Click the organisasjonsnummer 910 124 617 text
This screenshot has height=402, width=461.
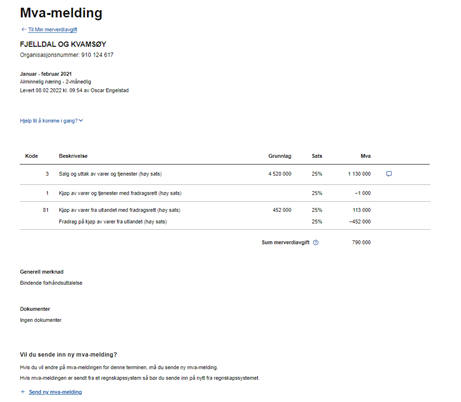(x=97, y=55)
